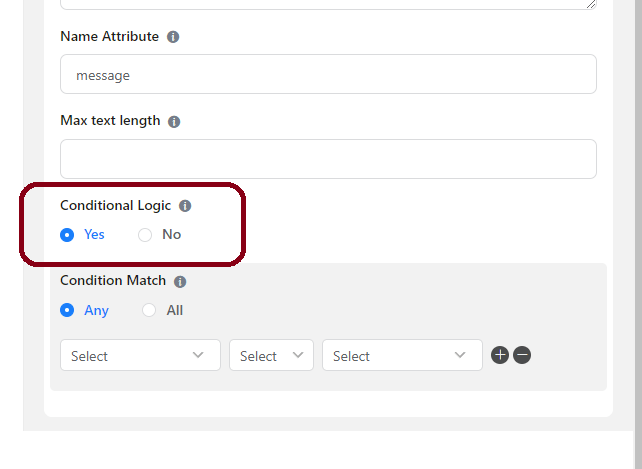Select No for Conditional Logic
The image size is (642, 469).
click(x=145, y=235)
